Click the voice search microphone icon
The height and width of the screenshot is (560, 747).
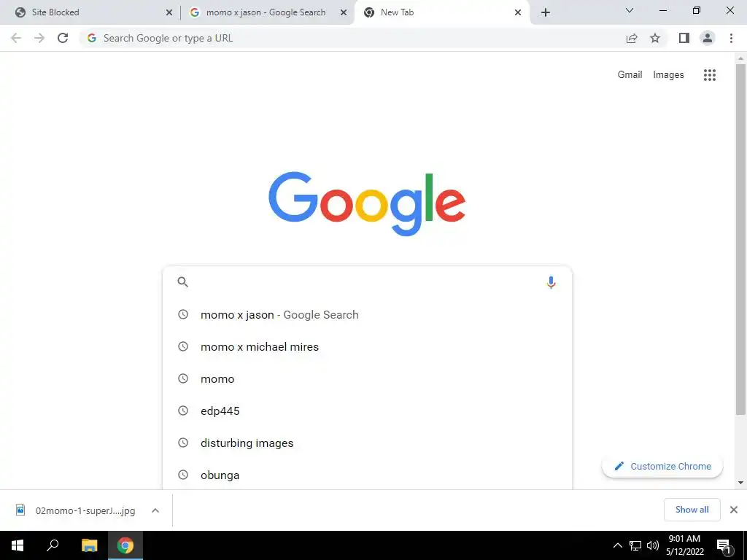click(551, 282)
